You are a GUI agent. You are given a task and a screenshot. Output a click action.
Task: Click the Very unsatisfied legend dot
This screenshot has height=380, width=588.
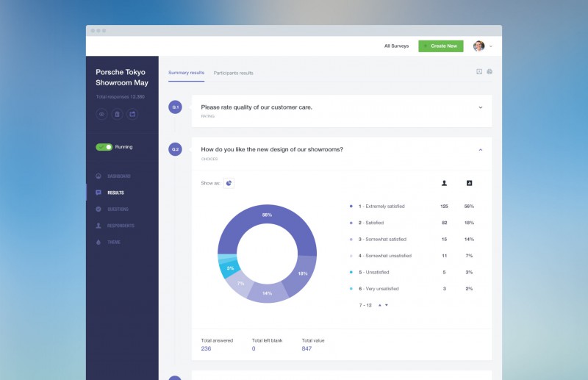[x=351, y=289]
